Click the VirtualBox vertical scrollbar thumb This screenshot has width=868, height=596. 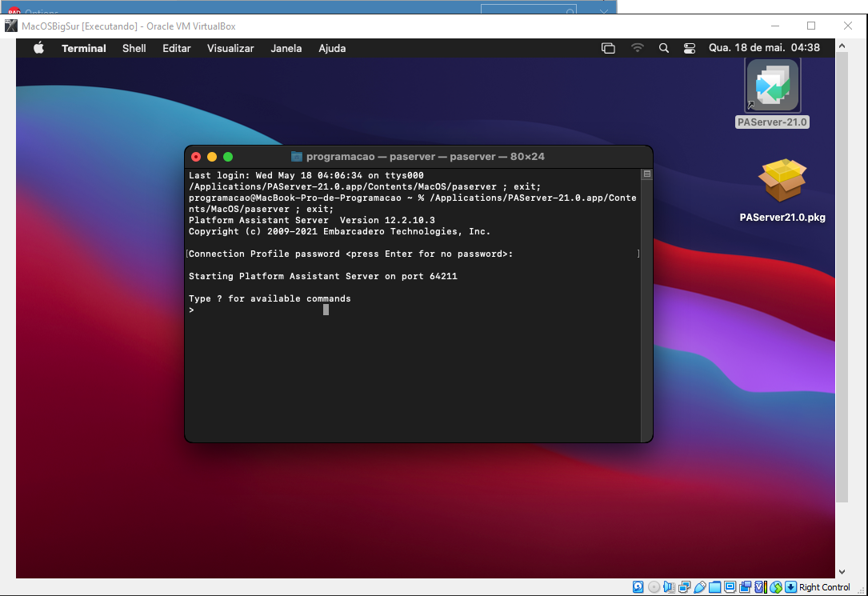842,278
